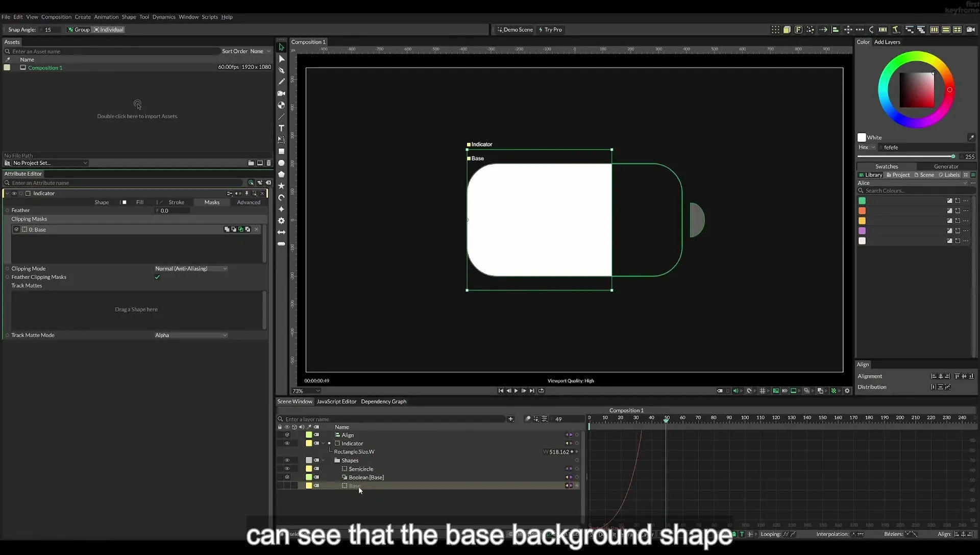Open the Track Matte Mode dropdown
Viewport: 980px width, 555px height.
click(191, 335)
